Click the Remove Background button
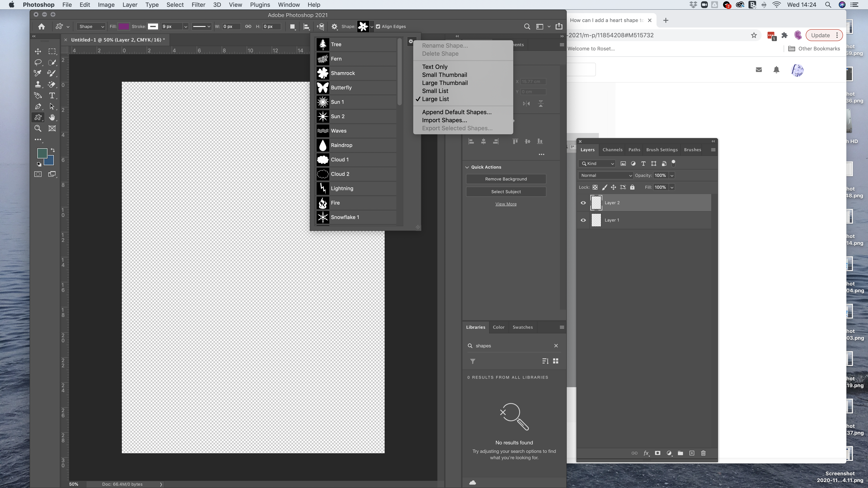The height and width of the screenshot is (488, 868). (506, 179)
